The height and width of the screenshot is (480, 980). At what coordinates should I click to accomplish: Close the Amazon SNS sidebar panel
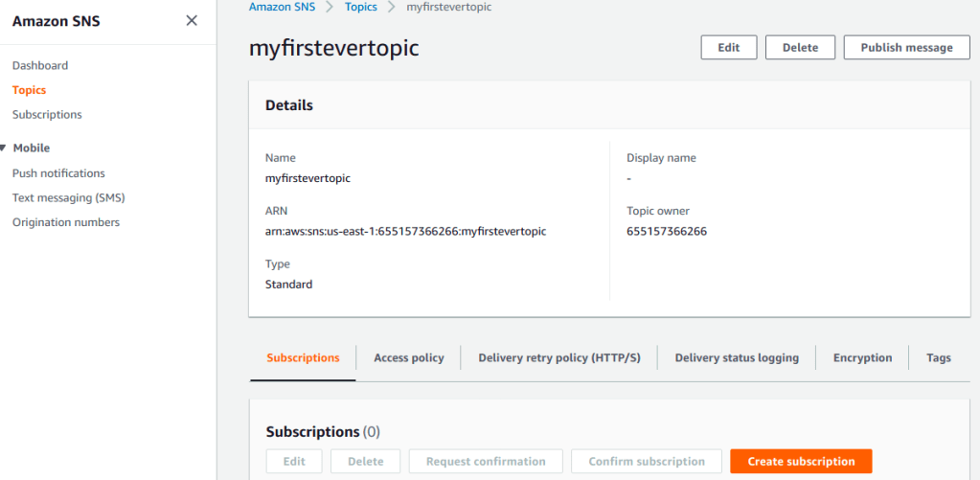point(192,20)
